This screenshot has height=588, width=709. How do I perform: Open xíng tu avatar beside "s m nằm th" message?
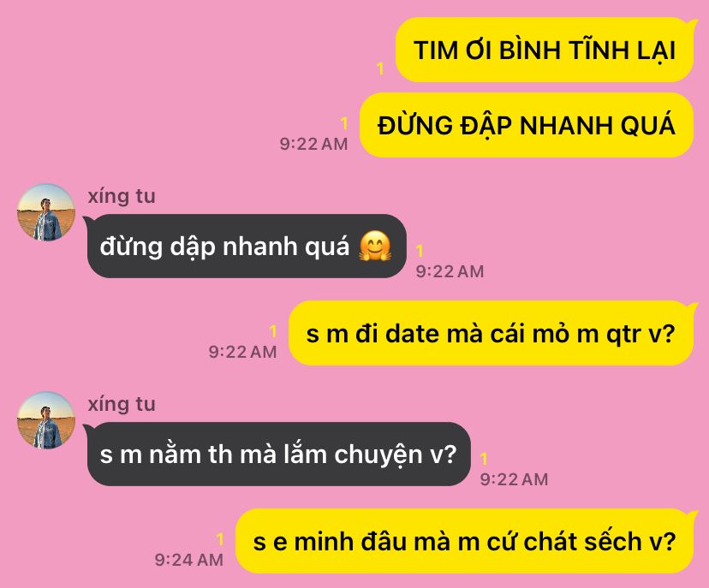click(46, 420)
